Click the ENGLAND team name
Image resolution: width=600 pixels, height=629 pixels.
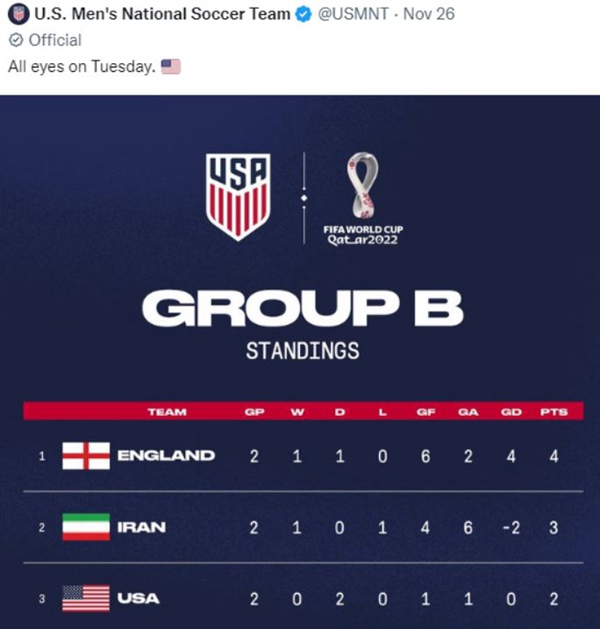coord(166,456)
